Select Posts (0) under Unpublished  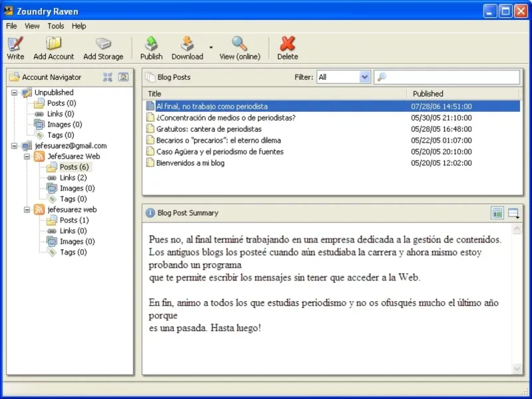[x=61, y=103]
